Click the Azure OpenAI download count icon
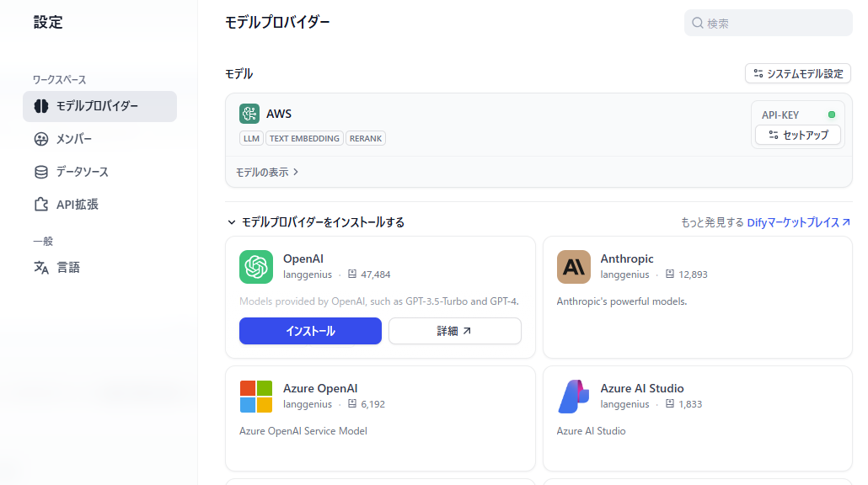 point(352,403)
